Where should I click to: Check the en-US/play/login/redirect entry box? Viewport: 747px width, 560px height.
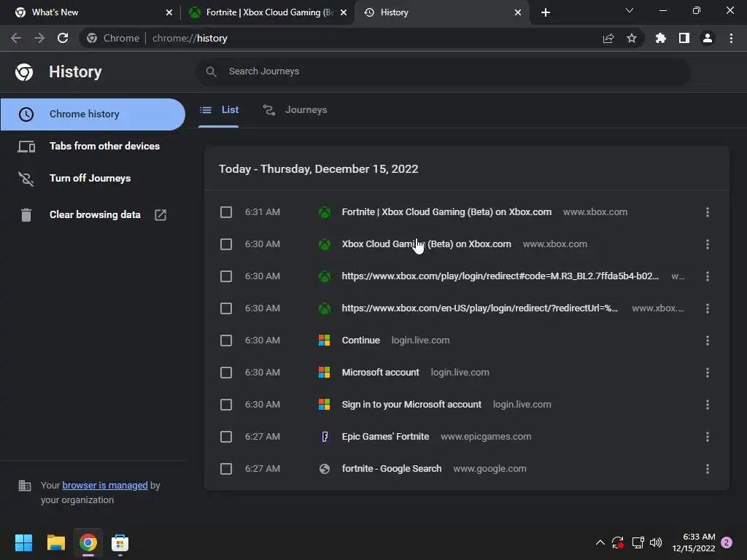[226, 308]
